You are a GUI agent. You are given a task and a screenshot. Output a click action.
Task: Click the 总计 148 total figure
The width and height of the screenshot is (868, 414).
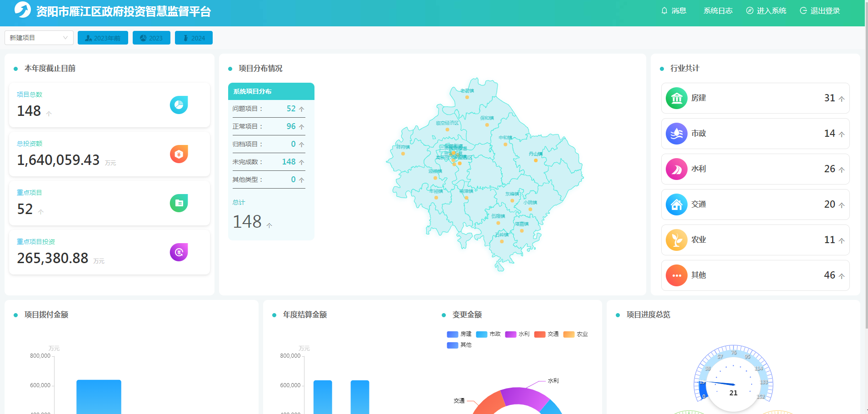click(x=247, y=222)
